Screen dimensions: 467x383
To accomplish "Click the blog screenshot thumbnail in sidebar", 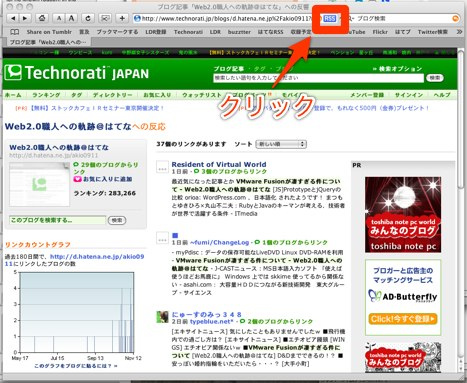I will coord(39,184).
